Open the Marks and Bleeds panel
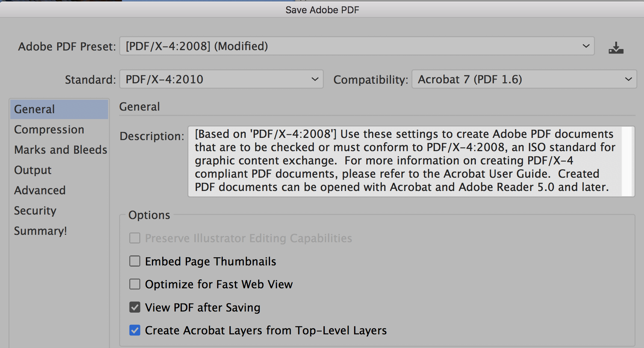The height and width of the screenshot is (348, 644). pyautogui.click(x=60, y=150)
